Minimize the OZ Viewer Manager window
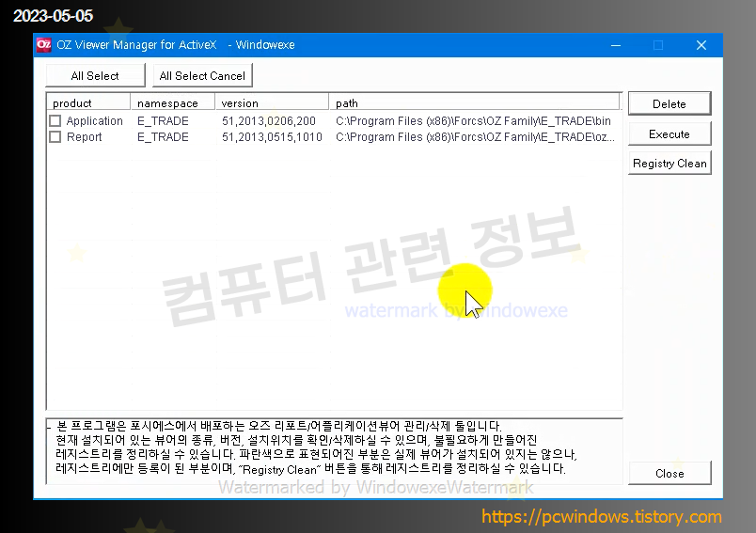 point(616,45)
